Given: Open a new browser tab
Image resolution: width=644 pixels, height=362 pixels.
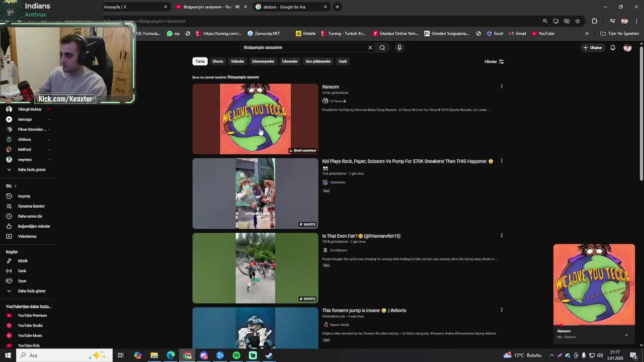Looking at the screenshot, I should click(337, 7).
